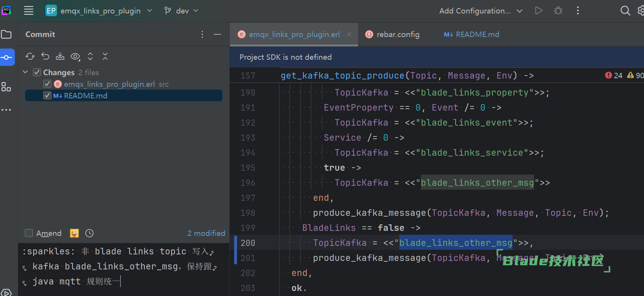The image size is (644, 296).
Task: Click sticky header get_kafka_topic_produce line 157
Action: (x=407, y=76)
